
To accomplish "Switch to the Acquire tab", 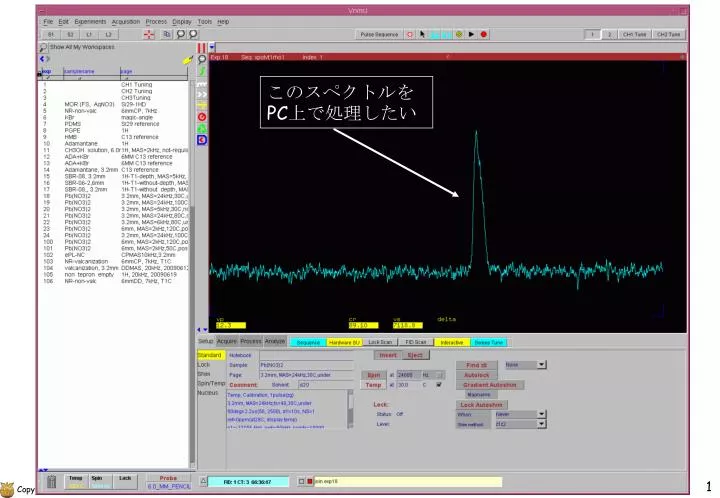I will pyautogui.click(x=227, y=341).
